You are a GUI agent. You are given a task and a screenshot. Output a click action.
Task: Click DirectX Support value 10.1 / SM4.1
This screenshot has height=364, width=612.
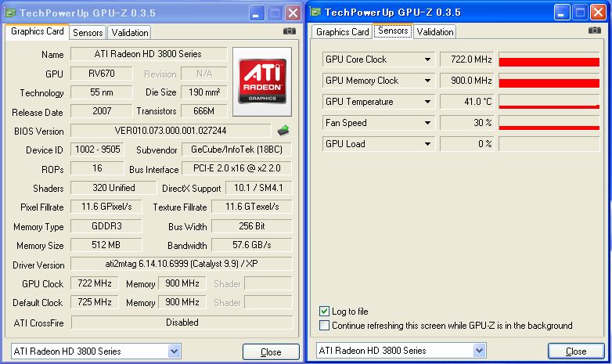pos(258,188)
